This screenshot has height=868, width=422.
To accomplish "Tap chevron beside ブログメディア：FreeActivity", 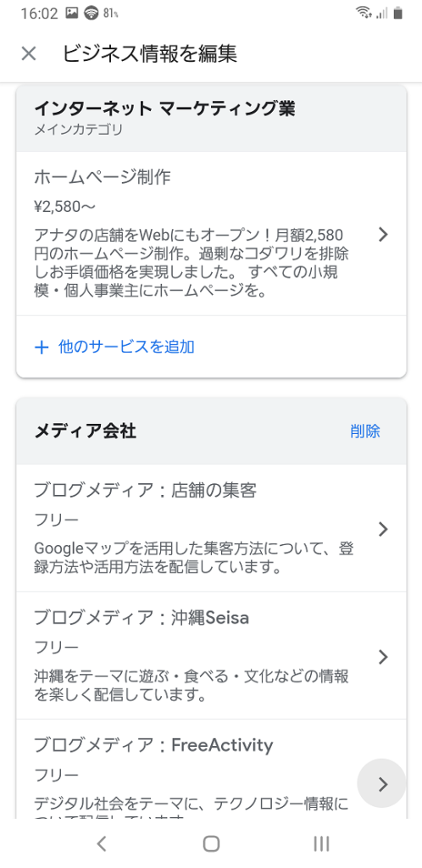I will coord(382,783).
